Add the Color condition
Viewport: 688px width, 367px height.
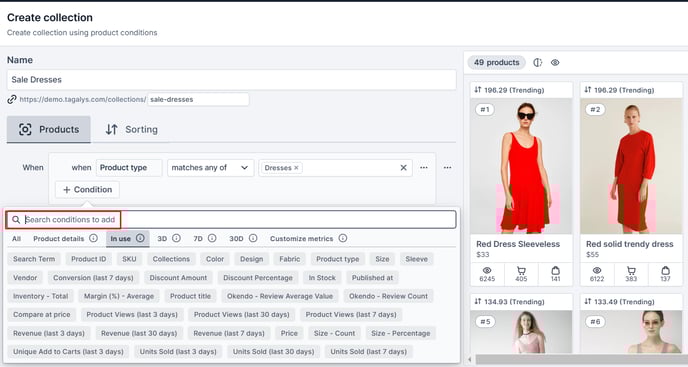pyautogui.click(x=215, y=259)
